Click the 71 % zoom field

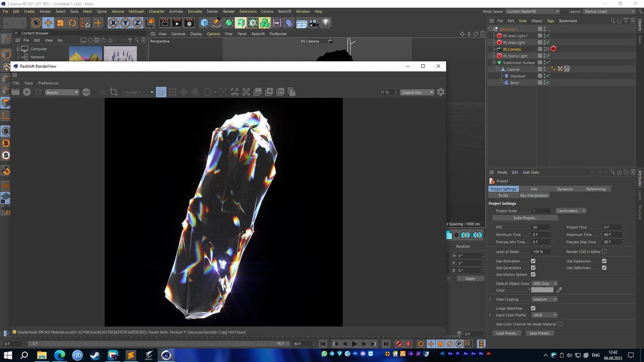(387, 92)
